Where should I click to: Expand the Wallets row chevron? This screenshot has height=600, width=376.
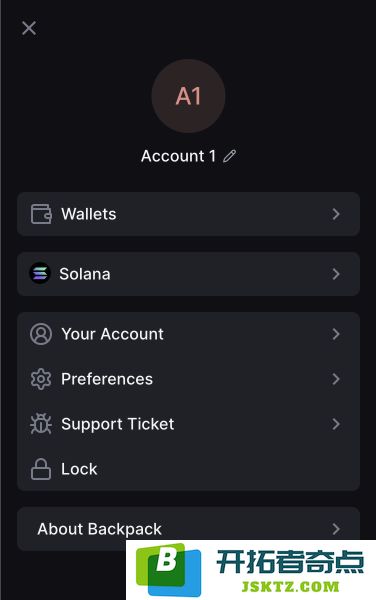coord(336,214)
